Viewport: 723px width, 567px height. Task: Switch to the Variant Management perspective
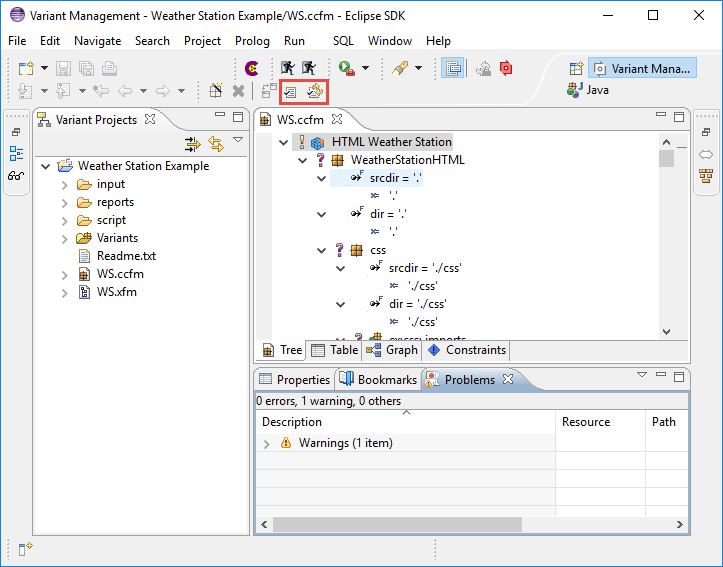[642, 69]
